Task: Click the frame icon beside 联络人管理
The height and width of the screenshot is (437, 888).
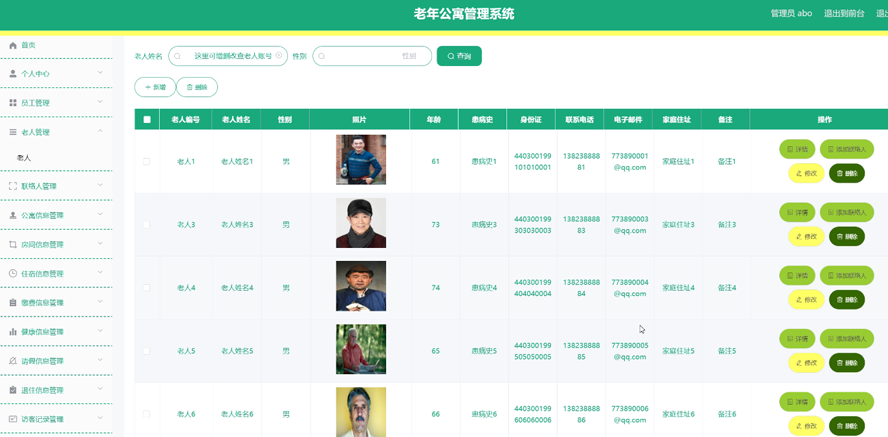Action: 13,186
